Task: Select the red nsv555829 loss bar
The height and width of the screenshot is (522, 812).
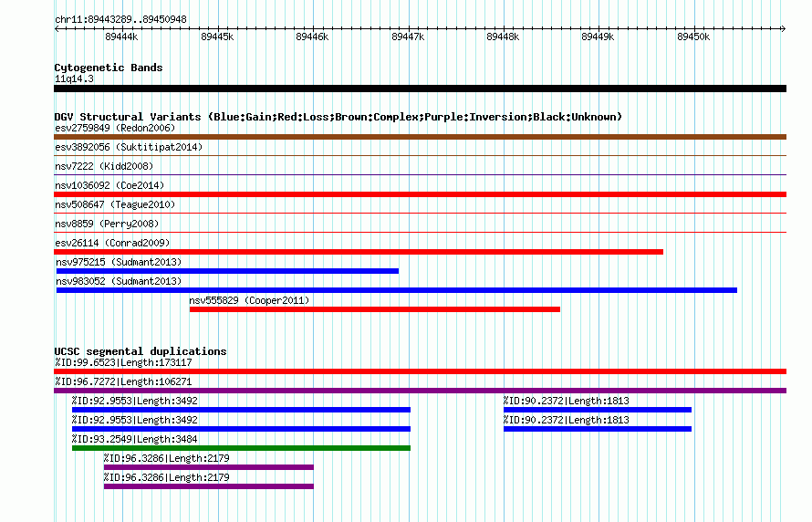Action: tap(375, 309)
